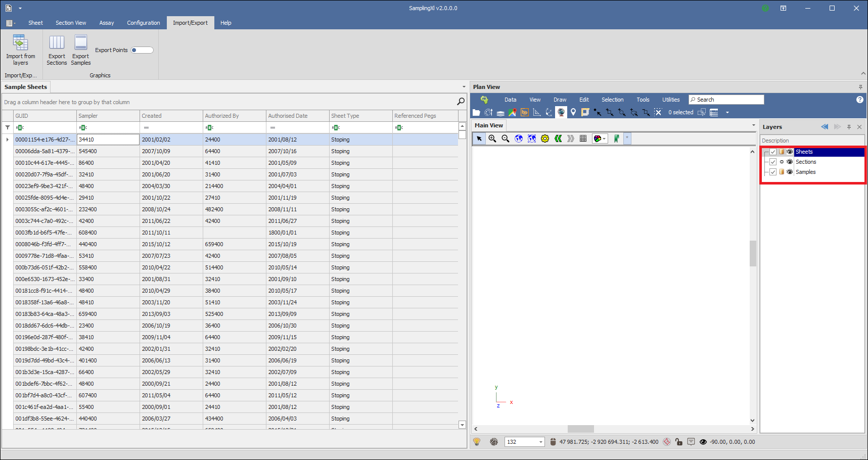Uncheck the Sections layer checkbox
Image resolution: width=868 pixels, height=460 pixels.
[x=773, y=162]
